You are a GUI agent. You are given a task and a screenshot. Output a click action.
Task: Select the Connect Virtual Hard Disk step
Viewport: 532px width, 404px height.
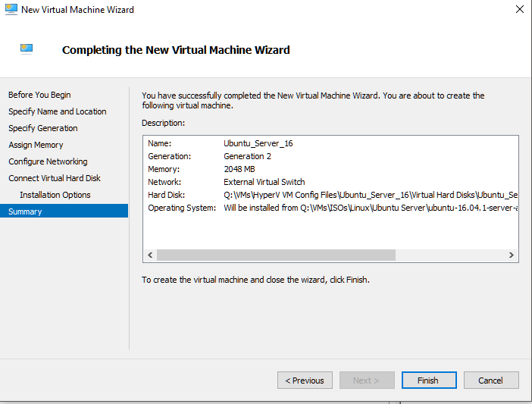[55, 178]
